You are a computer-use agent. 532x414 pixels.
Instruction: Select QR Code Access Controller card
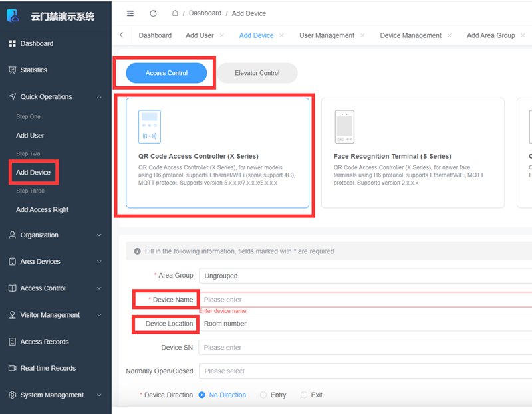[217, 153]
